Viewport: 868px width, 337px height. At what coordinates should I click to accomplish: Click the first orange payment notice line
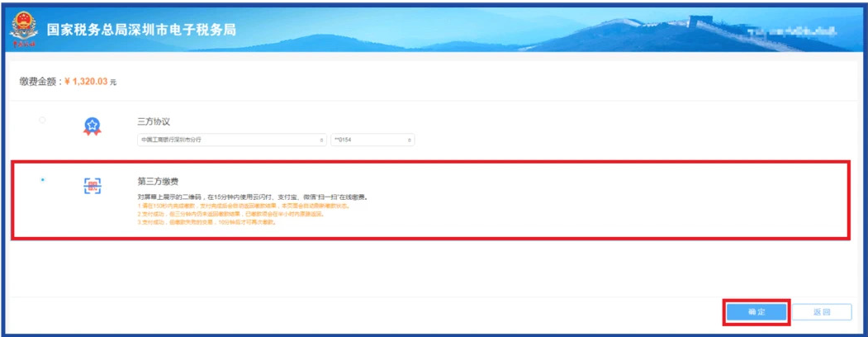[x=243, y=206]
